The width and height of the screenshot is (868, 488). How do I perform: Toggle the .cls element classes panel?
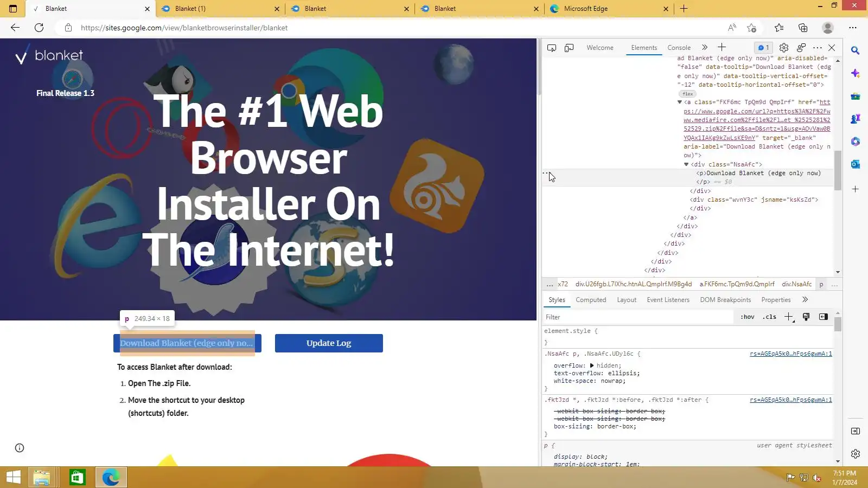point(769,317)
